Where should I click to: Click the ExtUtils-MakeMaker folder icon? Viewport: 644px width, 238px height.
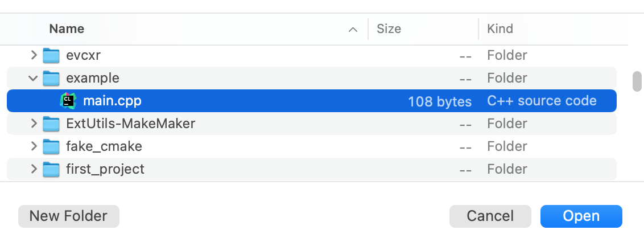point(51,124)
